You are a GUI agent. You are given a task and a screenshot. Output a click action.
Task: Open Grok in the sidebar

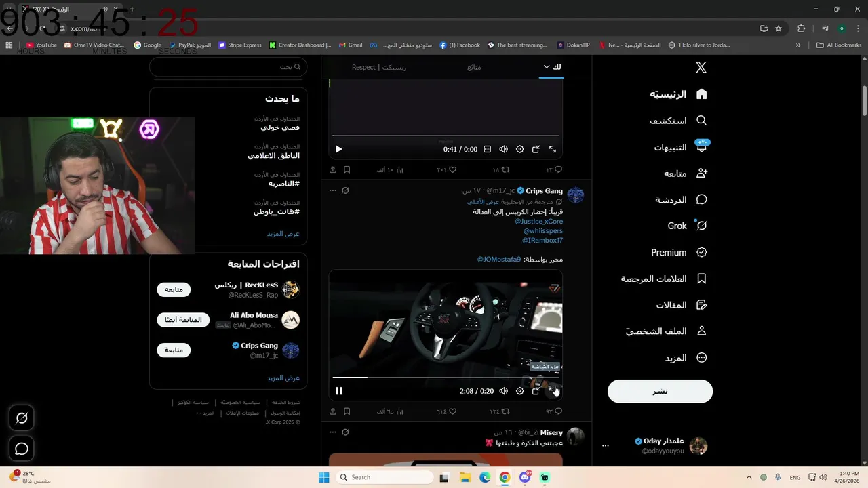(687, 226)
